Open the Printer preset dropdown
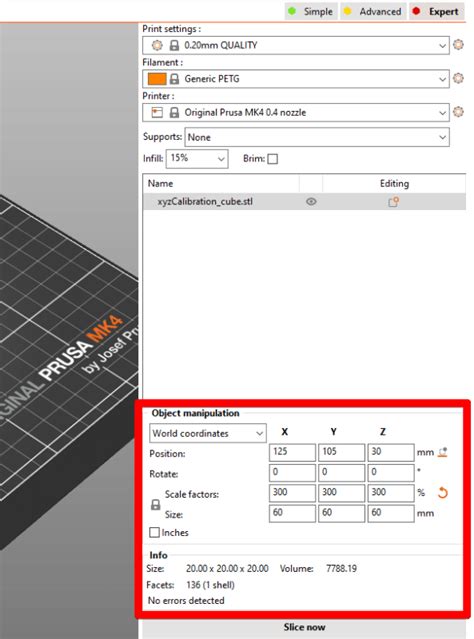This screenshot has width=474, height=639. 295,112
